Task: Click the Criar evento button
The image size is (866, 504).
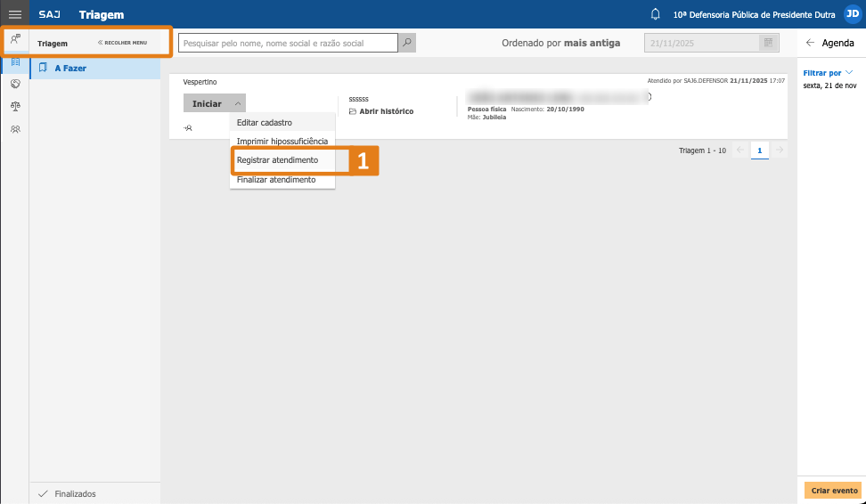Action: pyautogui.click(x=834, y=491)
